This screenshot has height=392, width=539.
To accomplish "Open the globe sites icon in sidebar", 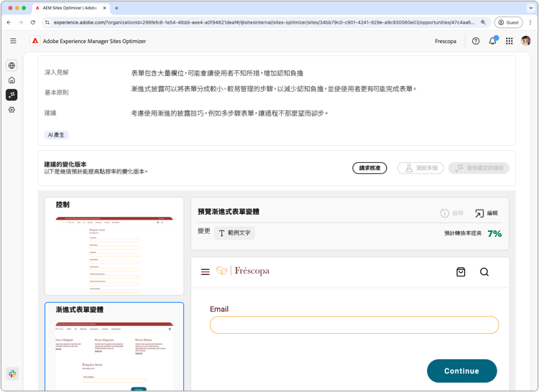I will click(11, 65).
